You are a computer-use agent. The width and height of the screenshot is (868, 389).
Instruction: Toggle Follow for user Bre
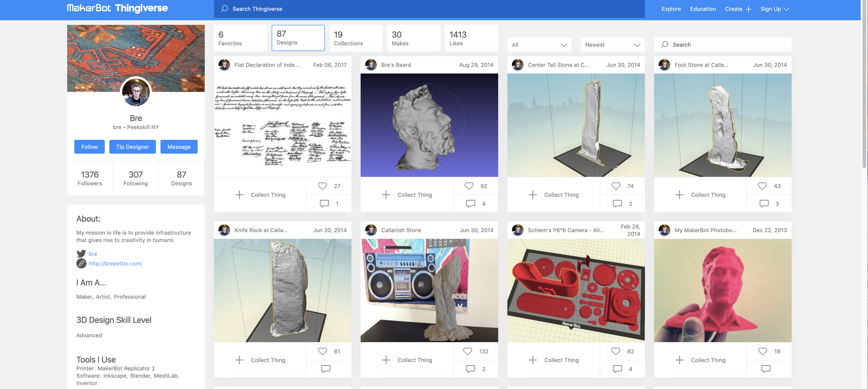coord(90,147)
